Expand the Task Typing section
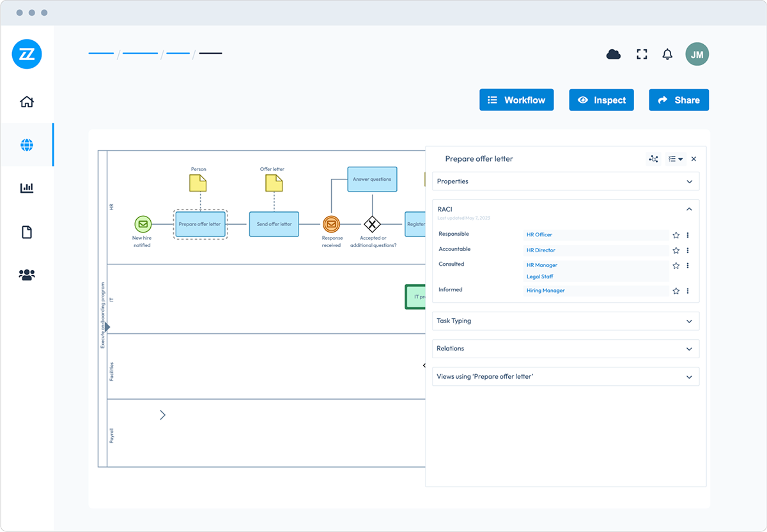 689,321
